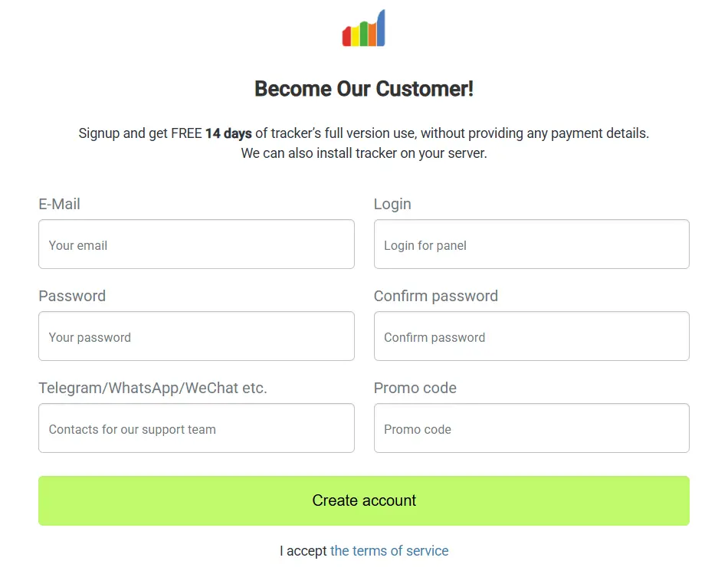The image size is (728, 574).
Task: Focus the Login for panel field
Action: tap(531, 244)
